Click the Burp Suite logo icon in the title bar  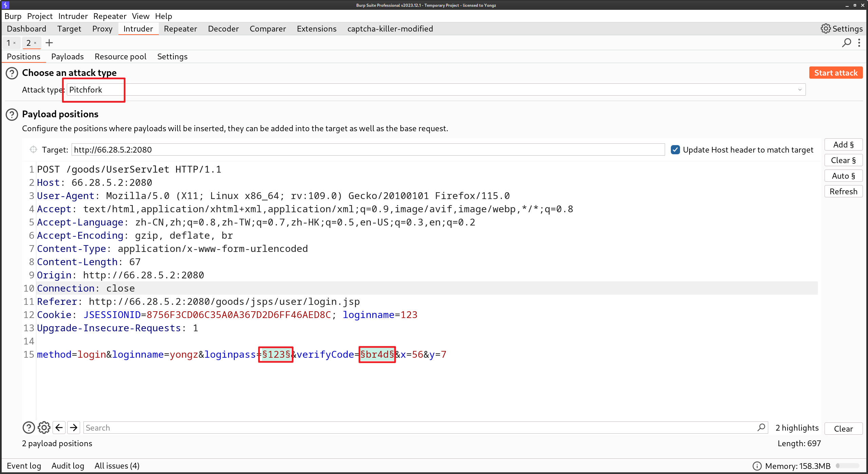click(x=5, y=5)
